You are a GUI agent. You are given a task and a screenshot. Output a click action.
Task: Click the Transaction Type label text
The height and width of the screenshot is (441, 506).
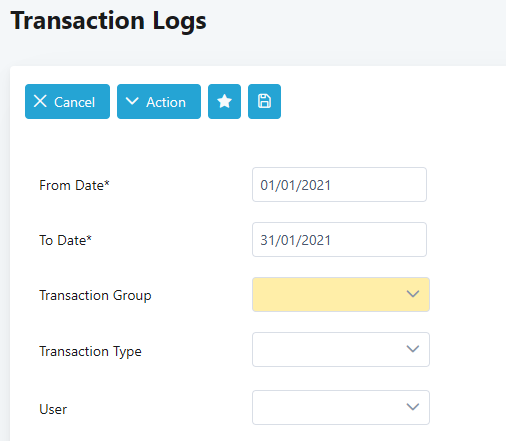(x=90, y=351)
